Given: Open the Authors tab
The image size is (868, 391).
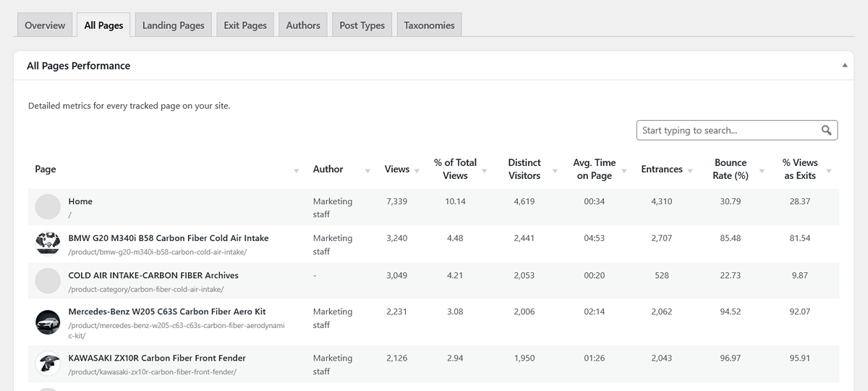Looking at the screenshot, I should (303, 25).
